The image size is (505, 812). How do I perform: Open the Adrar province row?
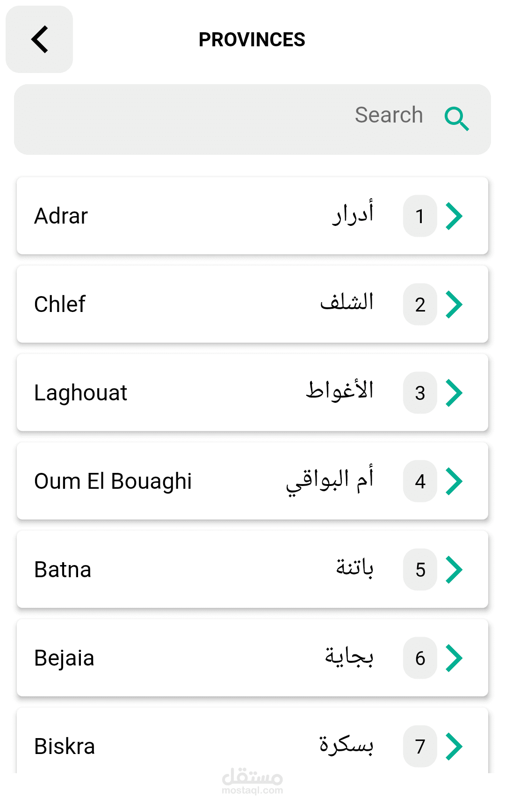[x=187, y=216]
